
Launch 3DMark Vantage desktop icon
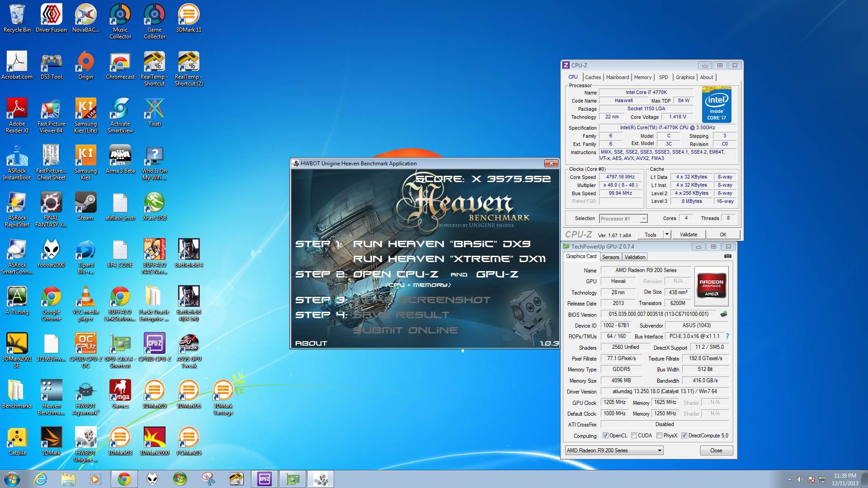[x=223, y=397]
